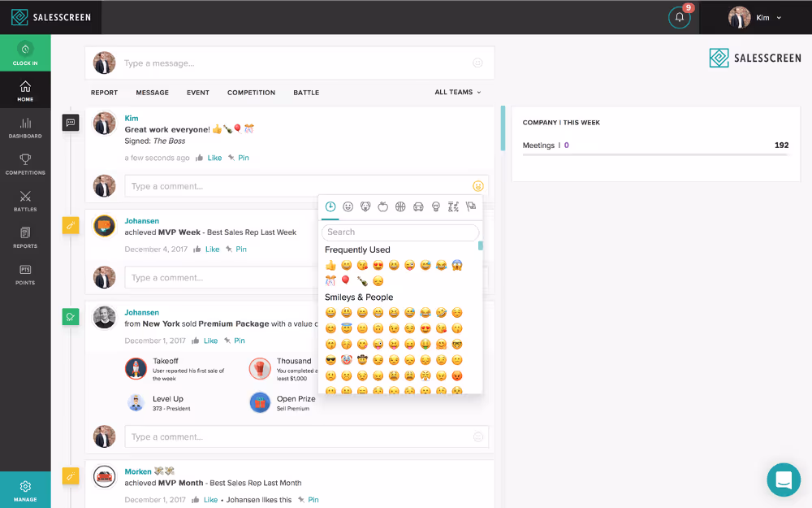
Task: Open Manage settings in the sidebar
Action: pos(25,490)
